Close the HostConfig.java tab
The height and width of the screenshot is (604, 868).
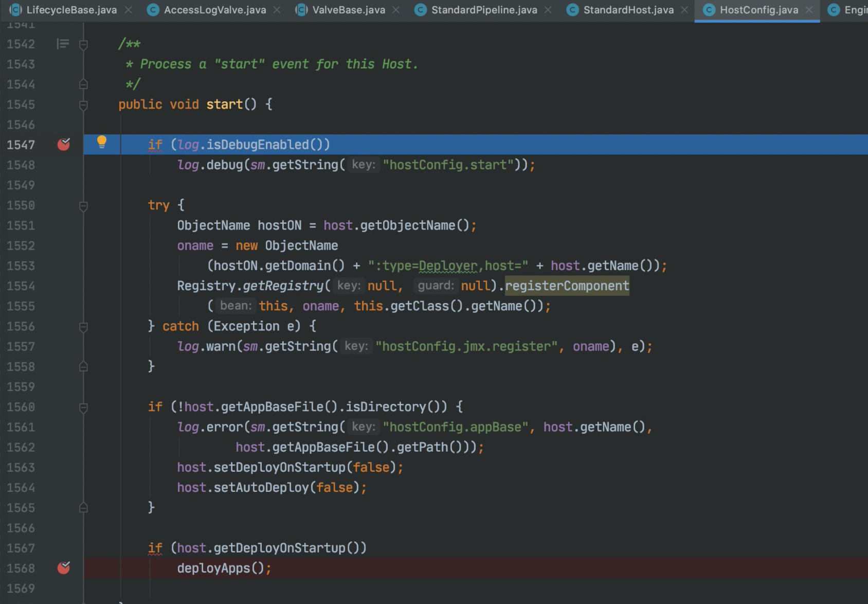809,10
